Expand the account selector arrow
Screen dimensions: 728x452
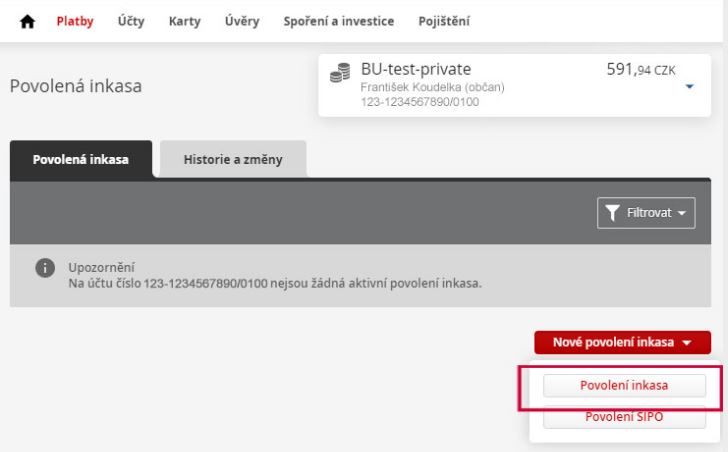click(689, 86)
